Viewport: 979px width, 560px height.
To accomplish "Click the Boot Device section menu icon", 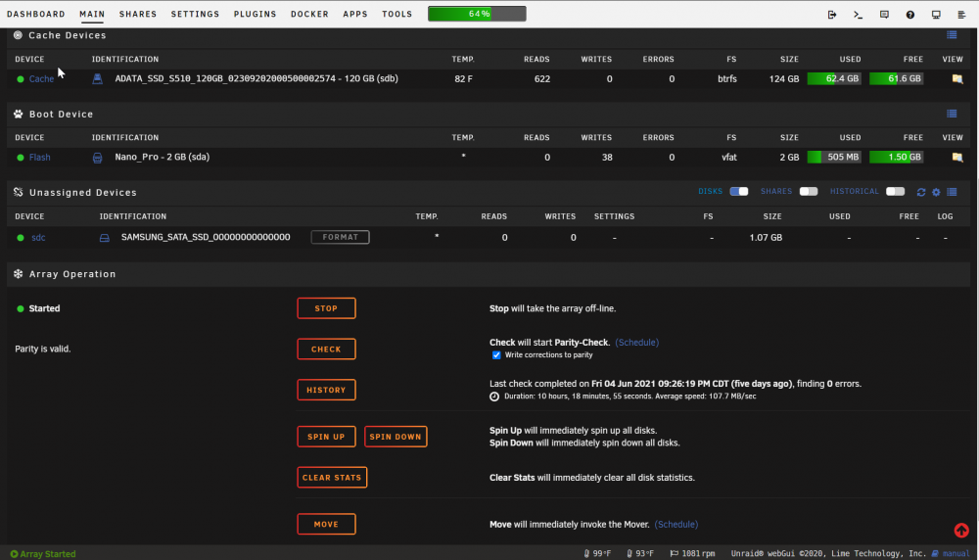I will tap(952, 114).
